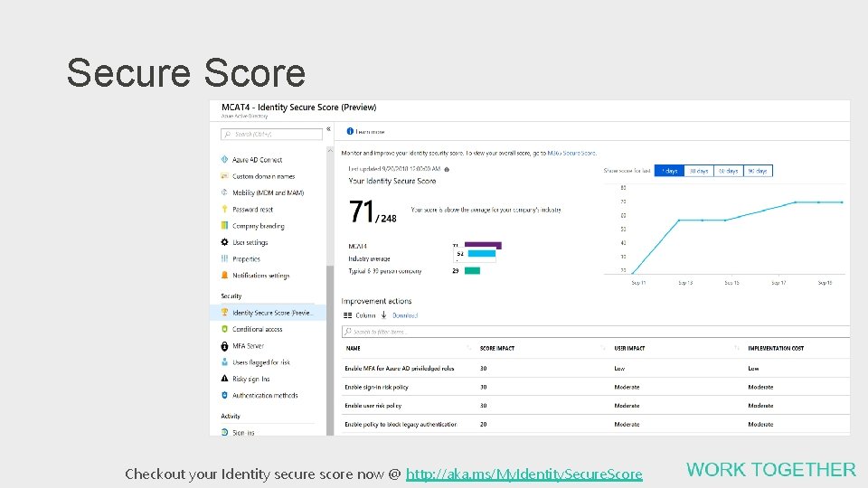Open Risky sign-ins menu item
Viewport: 868px width, 488px height.
tap(250, 379)
